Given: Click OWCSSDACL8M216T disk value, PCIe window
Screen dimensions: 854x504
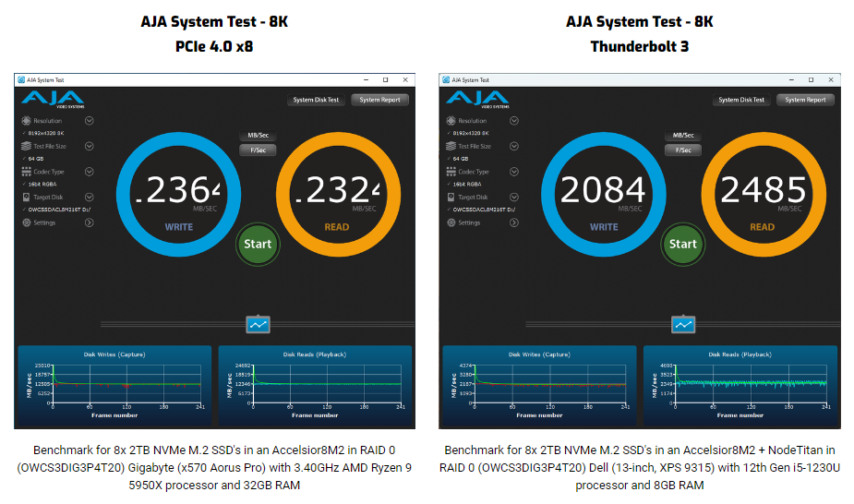Looking at the screenshot, I should pos(59,210).
